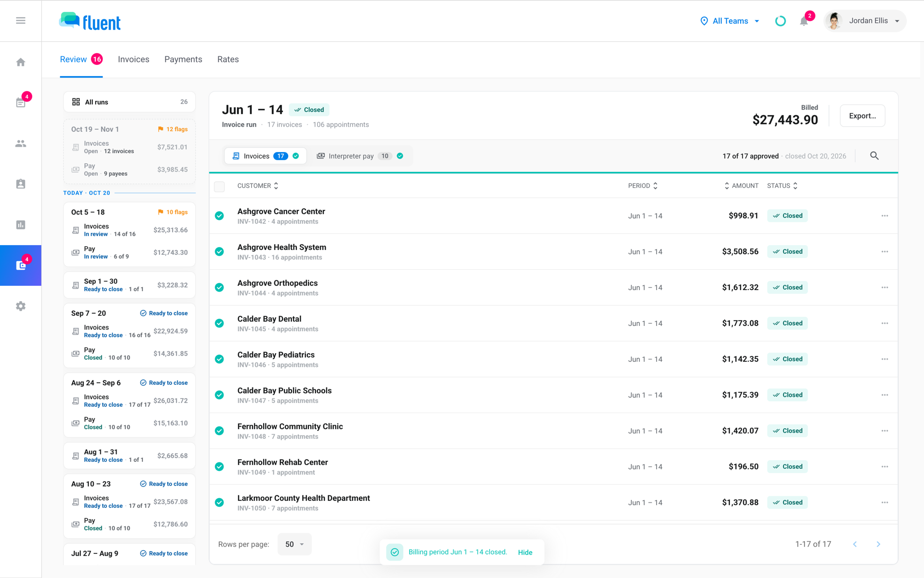Screen dimensions: 924x578
Task: Toggle the check for Fernhollow Community Clinic
Action: point(219,431)
